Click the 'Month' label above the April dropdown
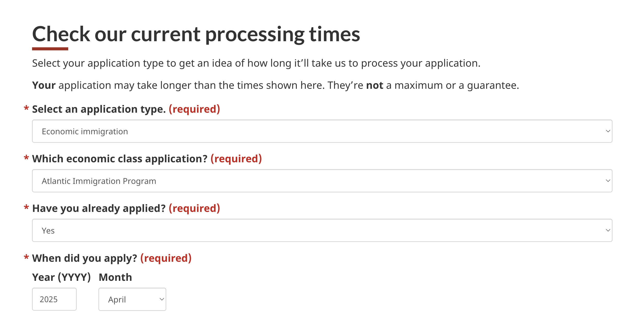644x320 pixels. coord(115,277)
